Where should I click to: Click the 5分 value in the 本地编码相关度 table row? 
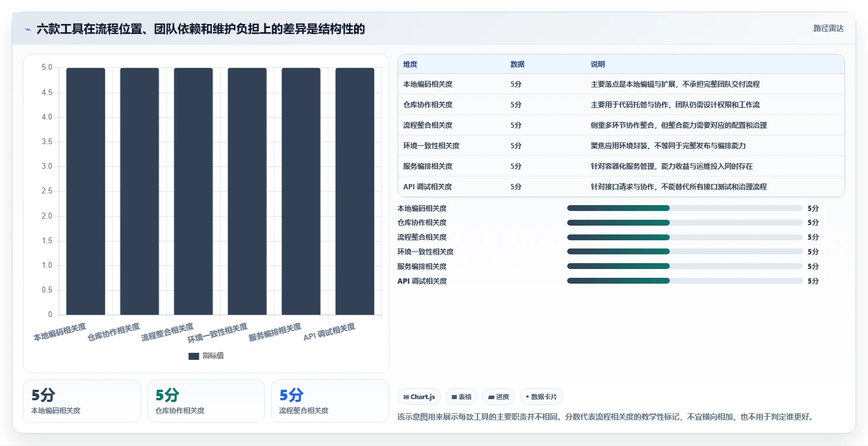coord(516,84)
